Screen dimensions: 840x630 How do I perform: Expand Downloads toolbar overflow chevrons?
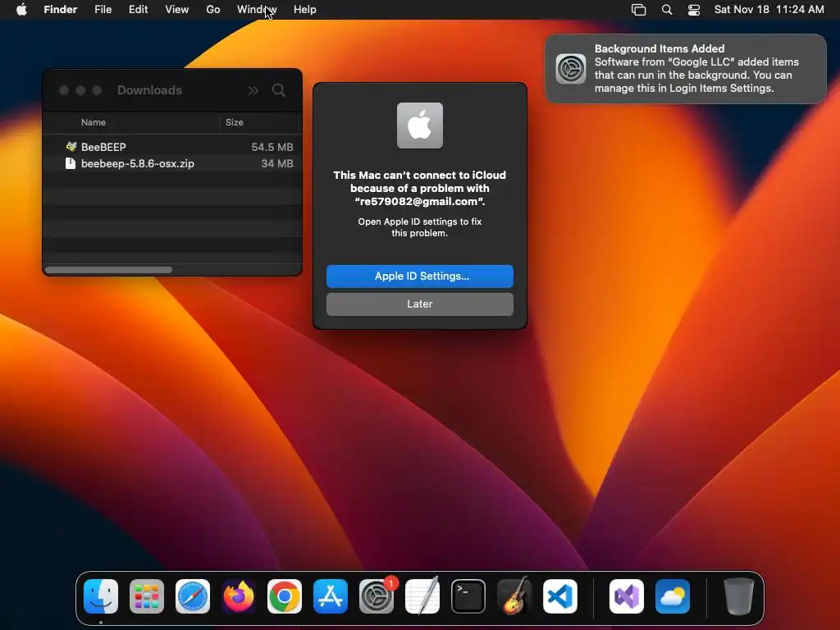coord(253,90)
